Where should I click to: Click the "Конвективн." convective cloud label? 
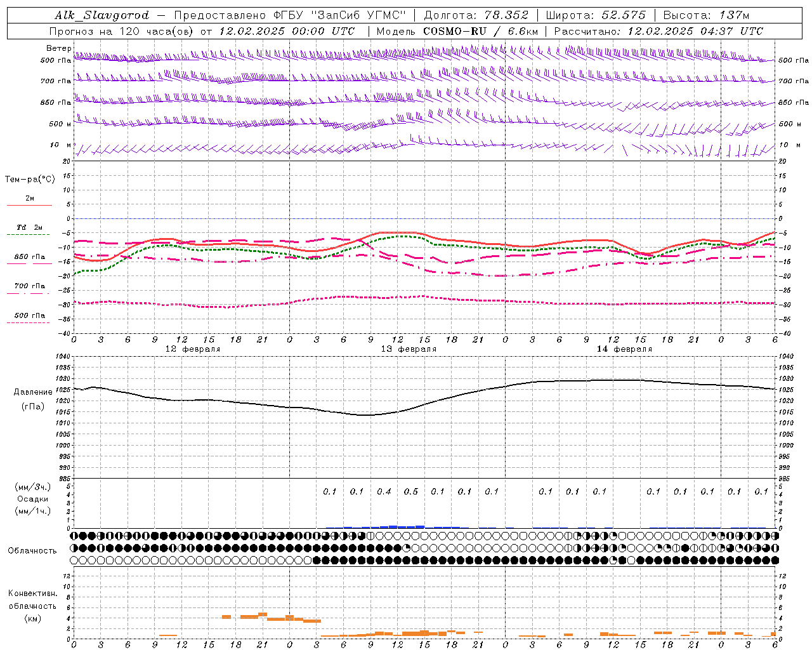click(x=32, y=594)
